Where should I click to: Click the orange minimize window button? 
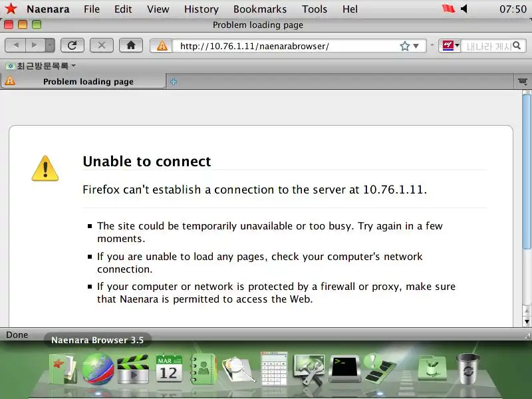[x=23, y=25]
